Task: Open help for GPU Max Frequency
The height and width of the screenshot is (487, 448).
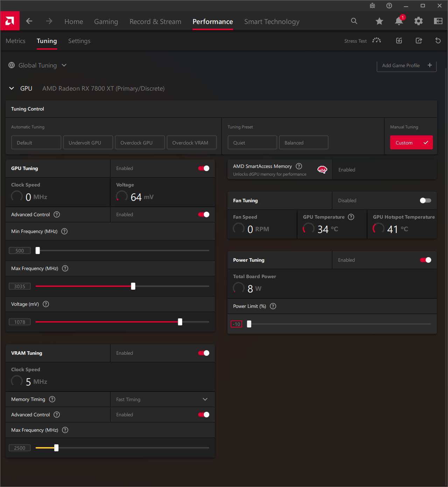Action: (65, 268)
